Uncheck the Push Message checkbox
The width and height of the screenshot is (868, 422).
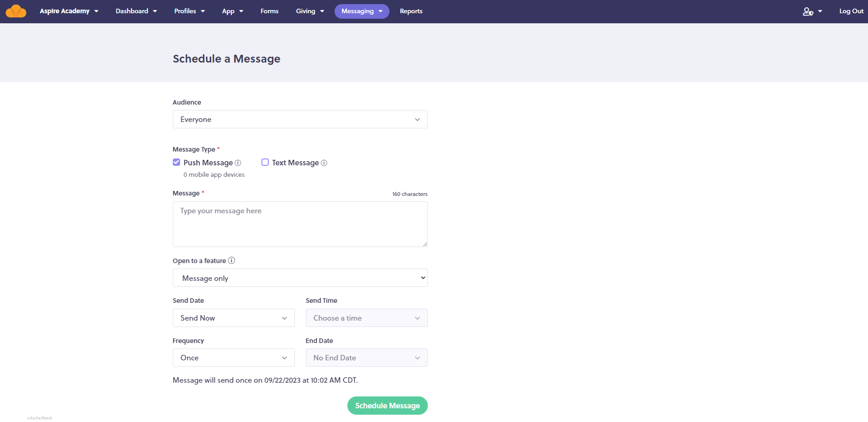176,162
